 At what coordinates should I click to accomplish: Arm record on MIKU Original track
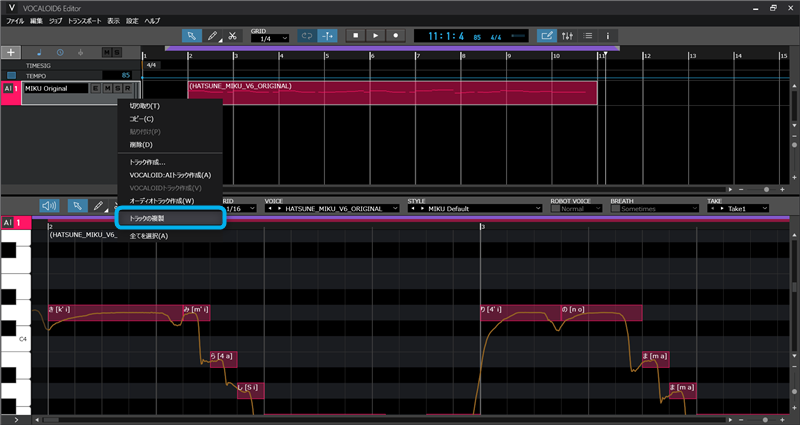coord(128,88)
